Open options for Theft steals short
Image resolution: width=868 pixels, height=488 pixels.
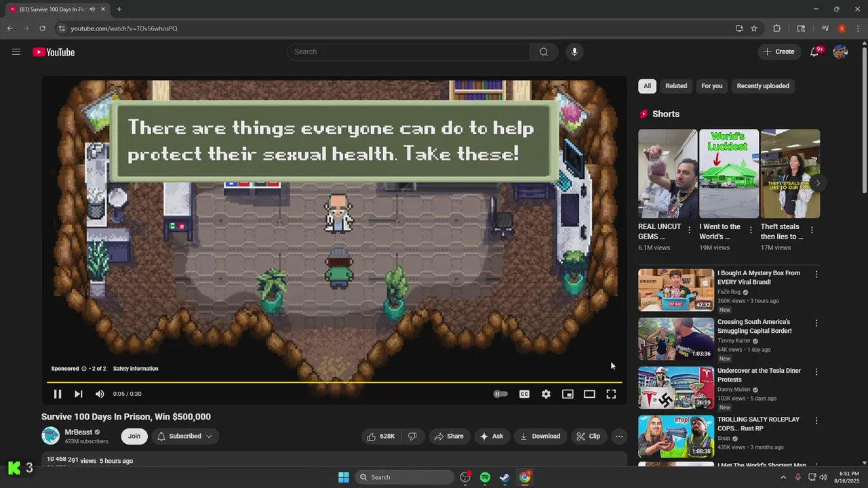812,230
